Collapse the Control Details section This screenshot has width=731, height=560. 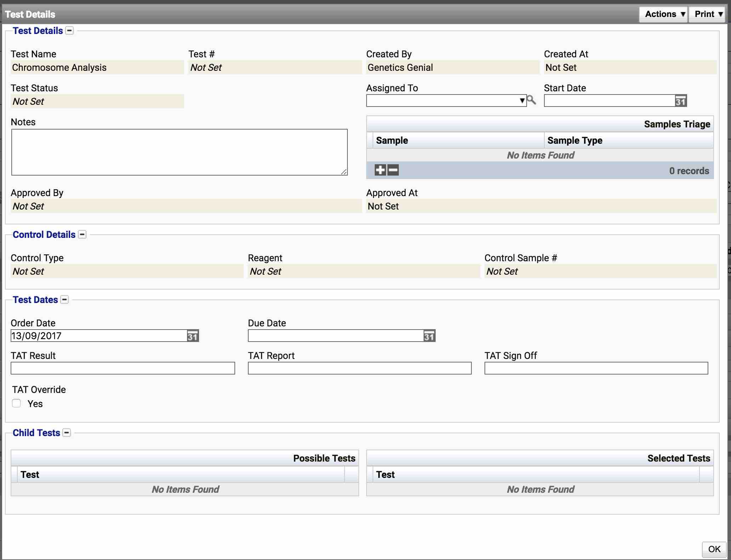82,234
